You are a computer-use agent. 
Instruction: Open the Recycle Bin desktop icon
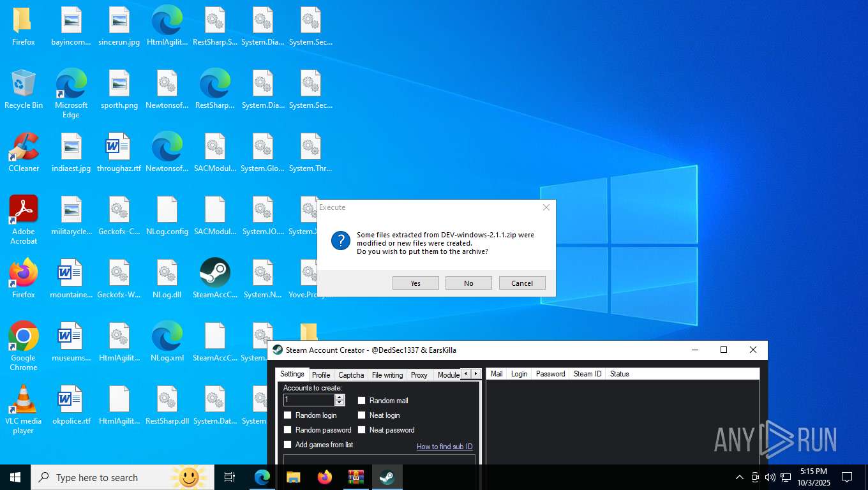click(24, 90)
